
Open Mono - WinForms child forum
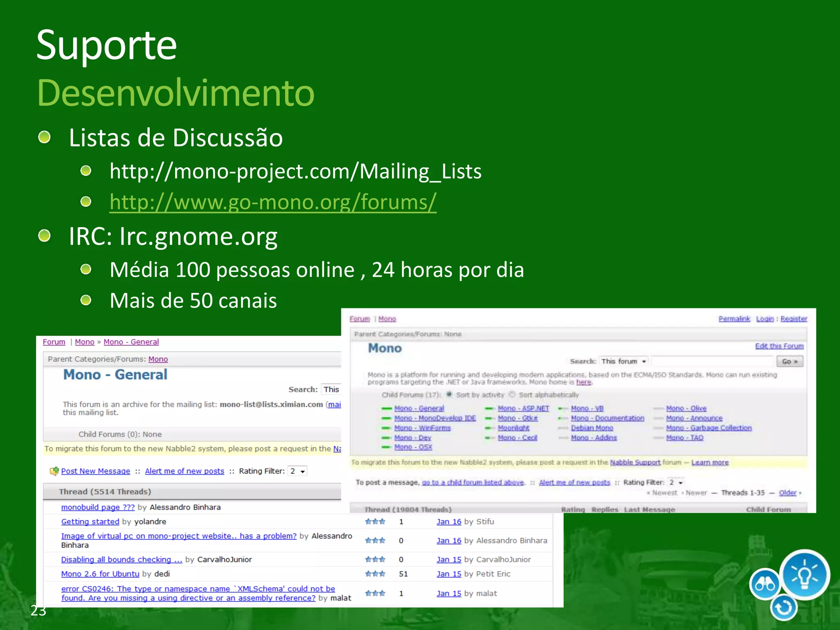[422, 428]
